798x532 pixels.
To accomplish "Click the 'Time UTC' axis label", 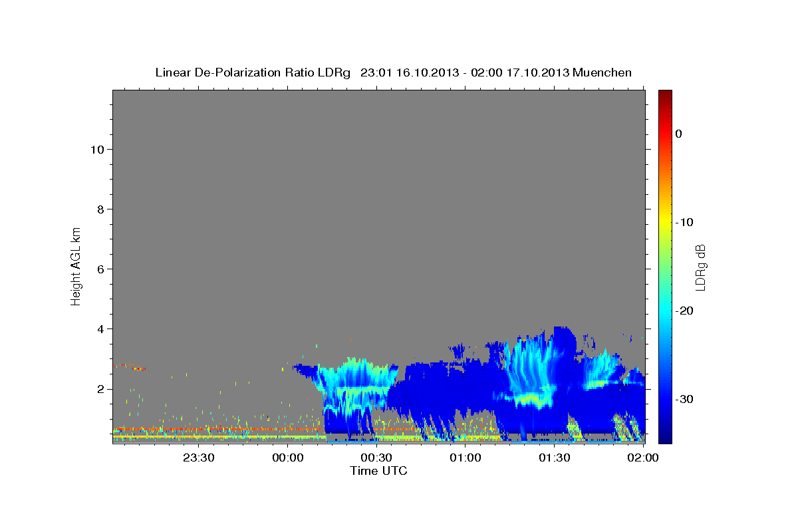I will tap(378, 471).
